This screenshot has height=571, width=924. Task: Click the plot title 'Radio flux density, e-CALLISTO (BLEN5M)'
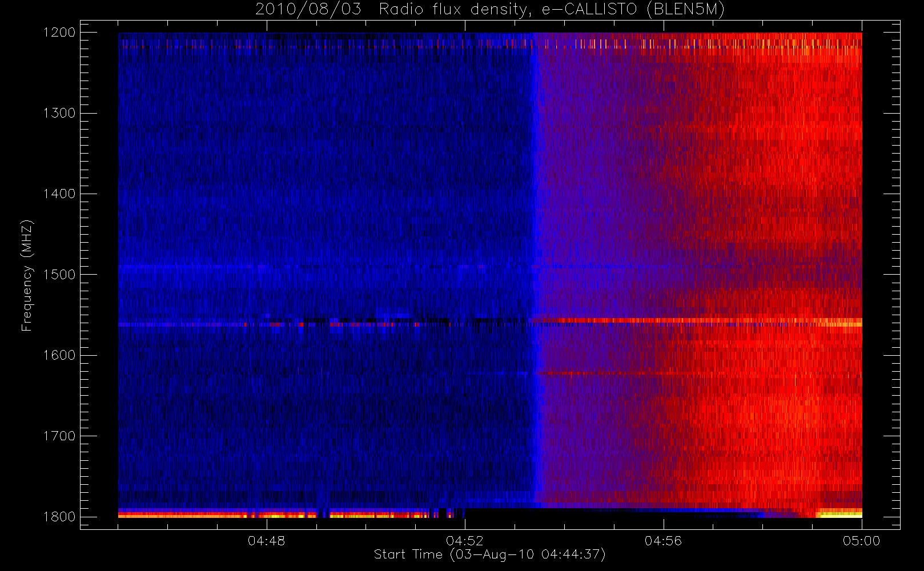tap(552, 10)
